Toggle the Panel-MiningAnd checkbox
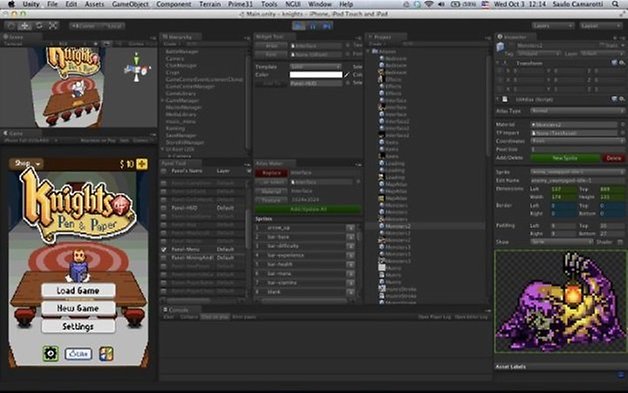The image size is (628, 393). tap(163, 258)
